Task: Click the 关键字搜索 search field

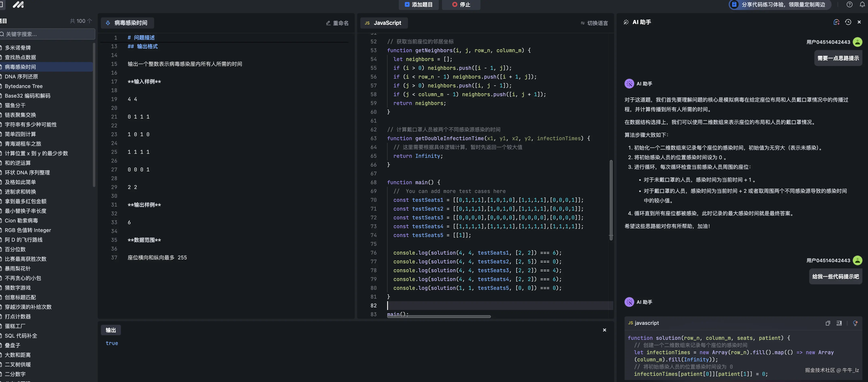Action: [47, 34]
